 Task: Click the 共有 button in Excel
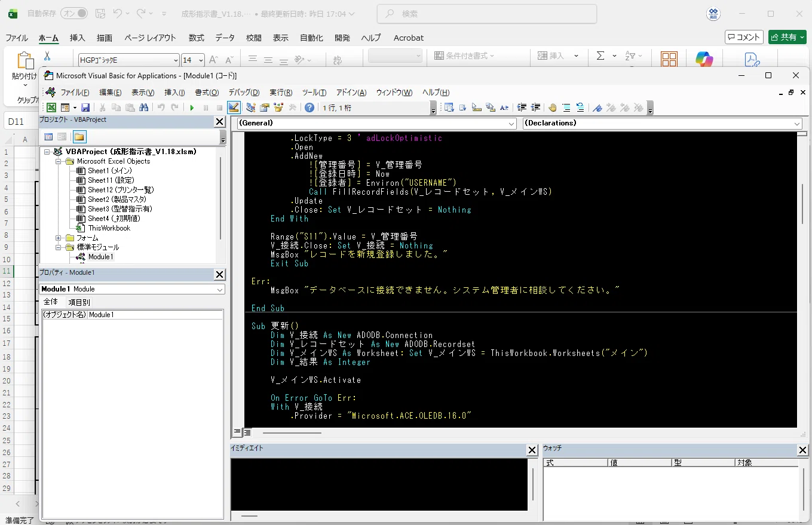(788, 37)
